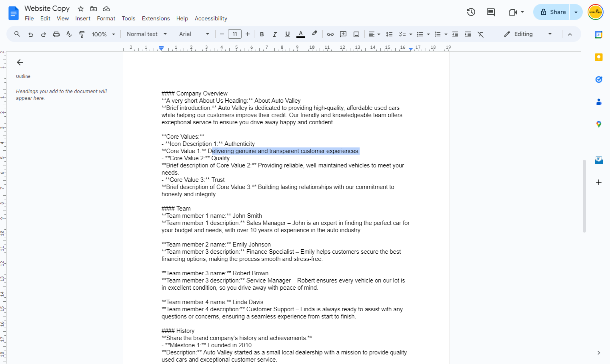Screen dimensions: 610x364
Task: Add a comment to the selection
Action: [x=343, y=34]
